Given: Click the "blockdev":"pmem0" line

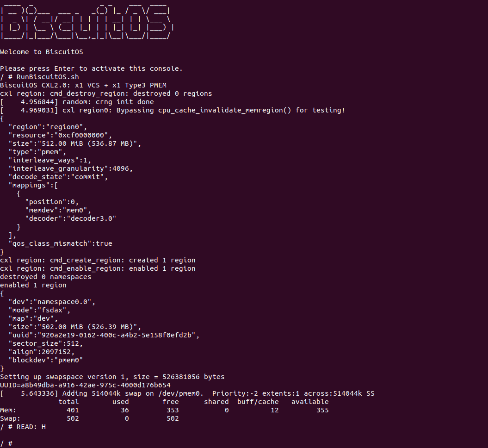Looking at the screenshot, I should tap(45, 360).
